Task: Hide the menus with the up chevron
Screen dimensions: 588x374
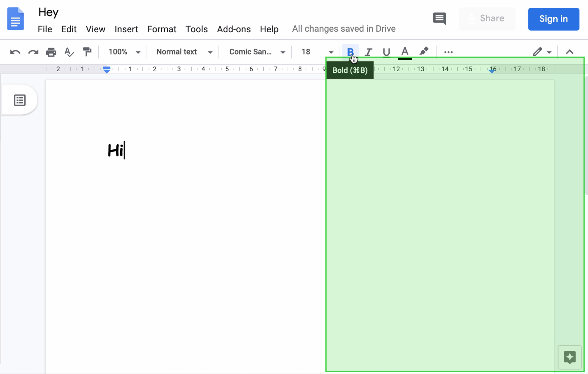Action: click(569, 52)
